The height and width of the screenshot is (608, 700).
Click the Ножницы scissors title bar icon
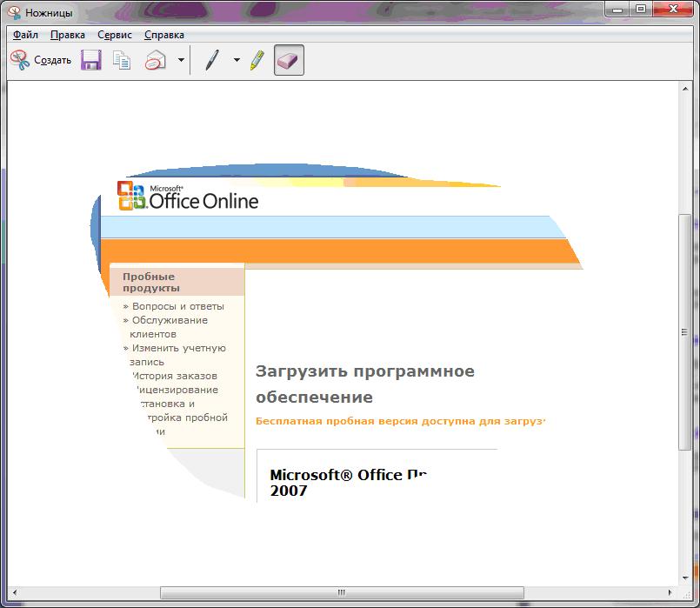pos(15,12)
